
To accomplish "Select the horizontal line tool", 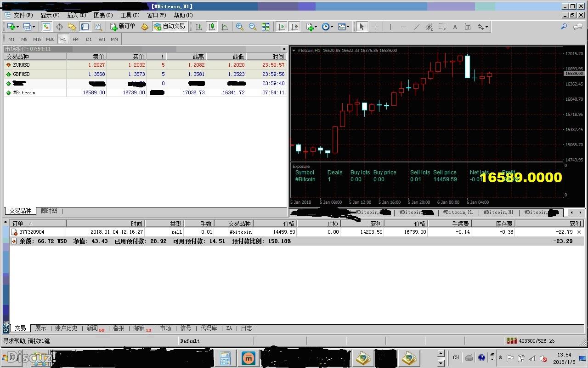I will [x=403, y=27].
